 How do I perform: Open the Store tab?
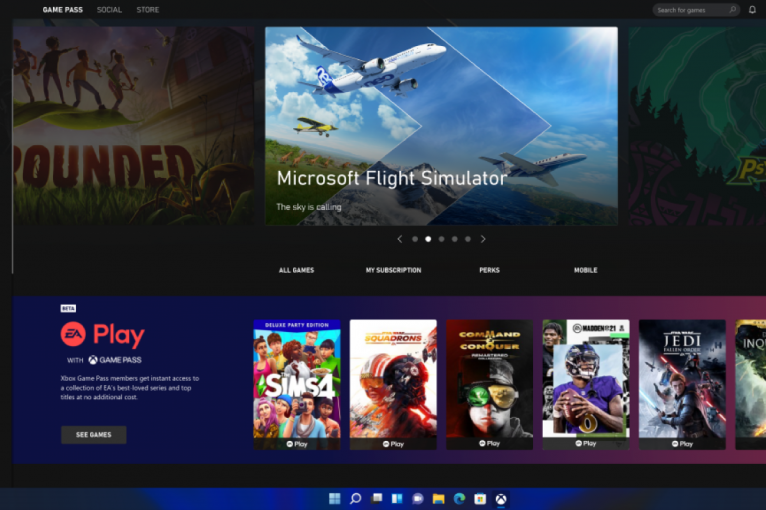click(x=148, y=10)
